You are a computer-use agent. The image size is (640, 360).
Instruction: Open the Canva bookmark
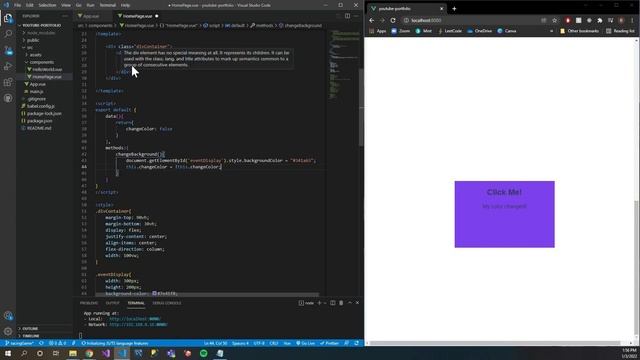(507, 31)
